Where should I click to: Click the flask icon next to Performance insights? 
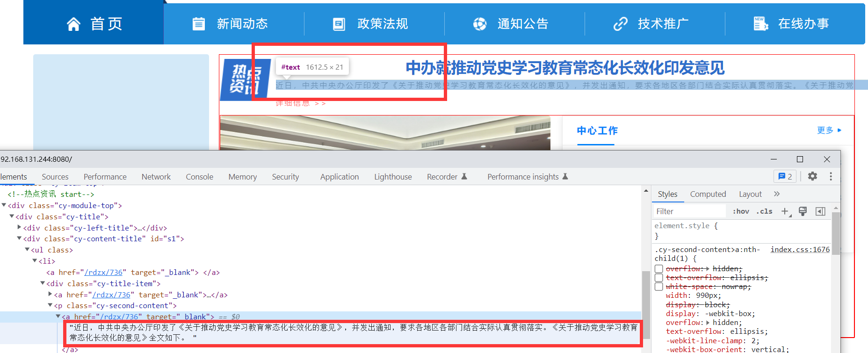tap(565, 176)
